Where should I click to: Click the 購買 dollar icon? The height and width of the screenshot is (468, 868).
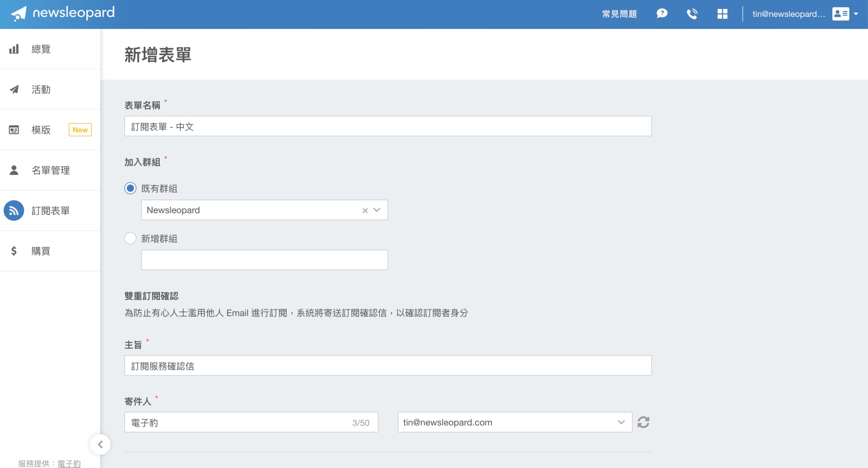tap(14, 251)
